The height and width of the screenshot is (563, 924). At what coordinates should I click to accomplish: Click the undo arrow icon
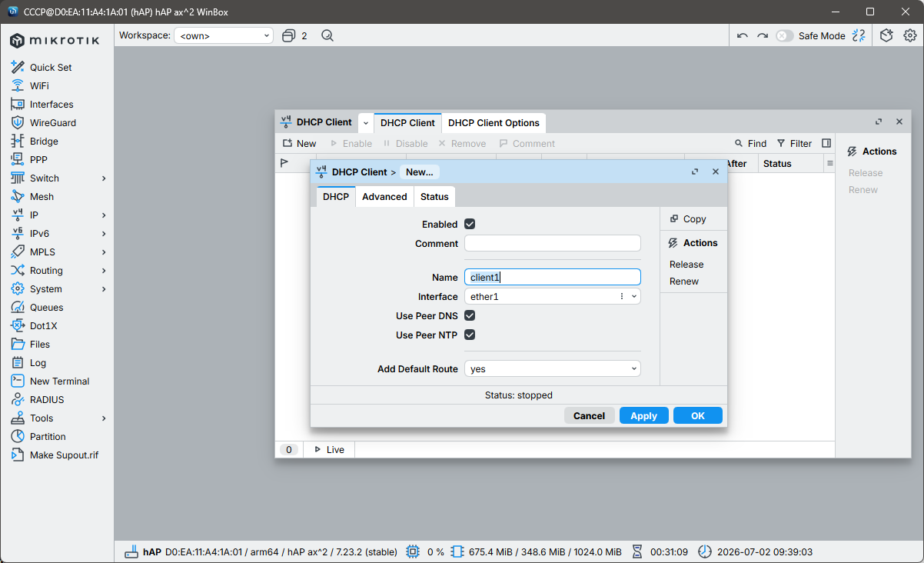742,35
